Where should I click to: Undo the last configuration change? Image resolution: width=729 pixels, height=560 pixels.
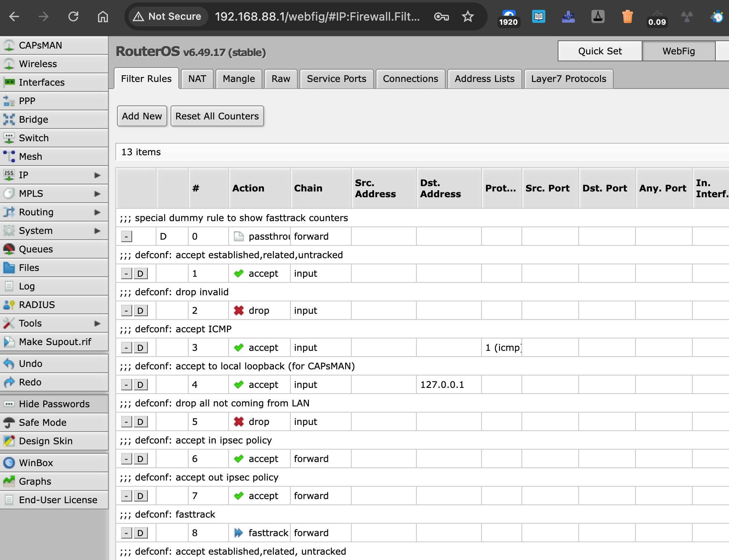click(x=54, y=364)
